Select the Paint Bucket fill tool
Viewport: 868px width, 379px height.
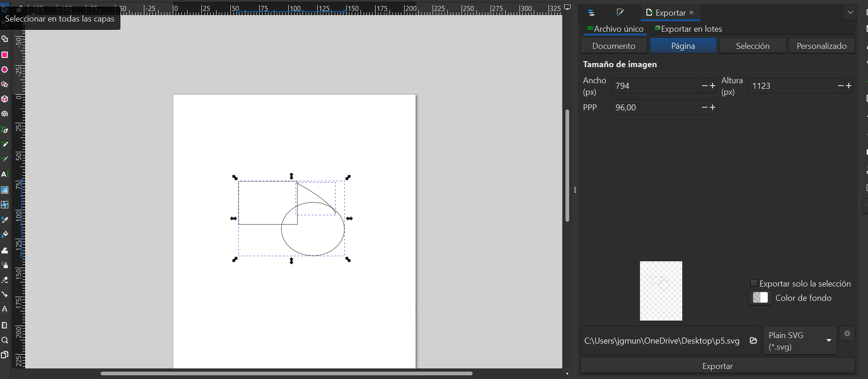[x=5, y=234]
